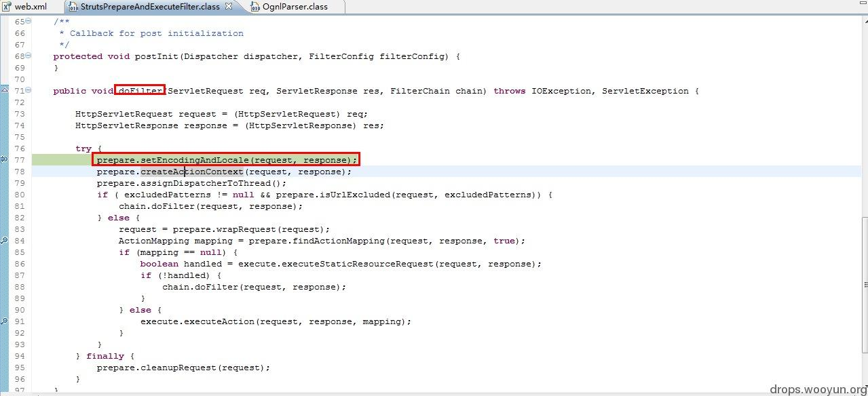The height and width of the screenshot is (396, 868).
Task: Click wrapRequest on line 83
Action: click(x=246, y=229)
